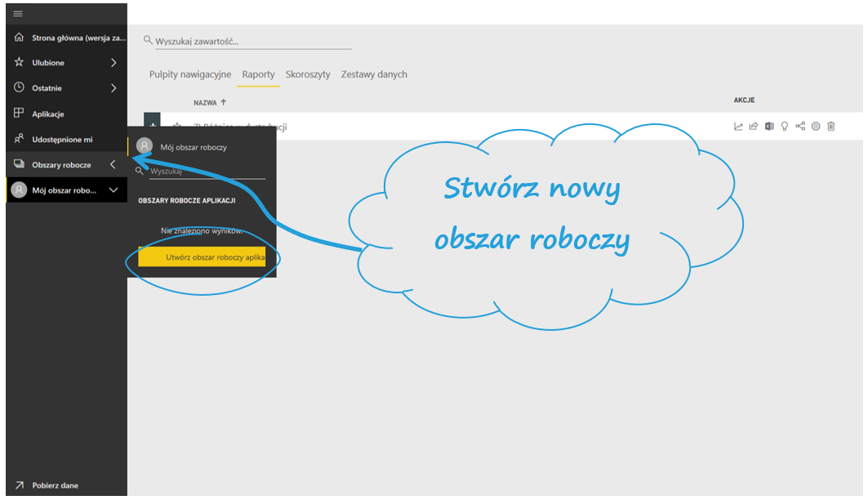The width and height of the screenshot is (868, 500).
Task: Delete the report with trash icon
Action: click(x=831, y=127)
